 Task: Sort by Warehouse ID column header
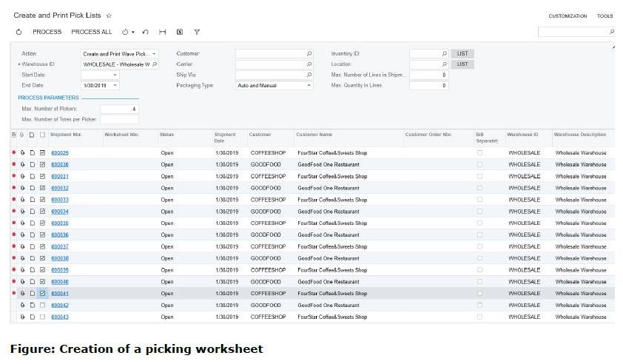523,135
